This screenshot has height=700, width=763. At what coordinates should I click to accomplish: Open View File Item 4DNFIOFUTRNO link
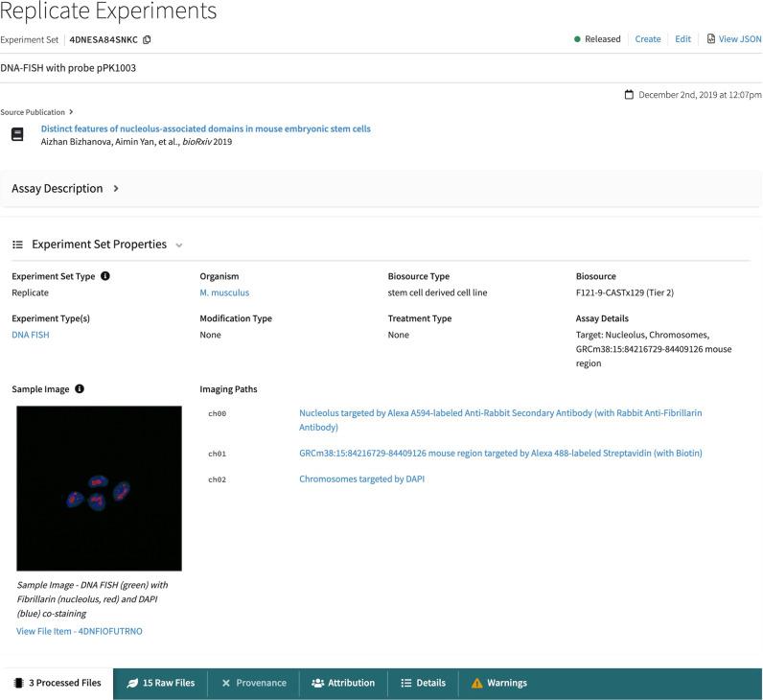[x=80, y=631]
